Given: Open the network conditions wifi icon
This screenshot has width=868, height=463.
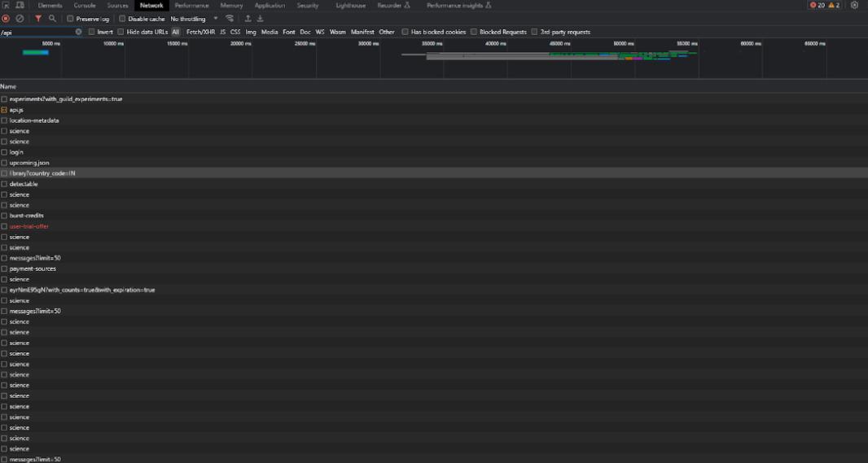Looking at the screenshot, I should tap(229, 19).
